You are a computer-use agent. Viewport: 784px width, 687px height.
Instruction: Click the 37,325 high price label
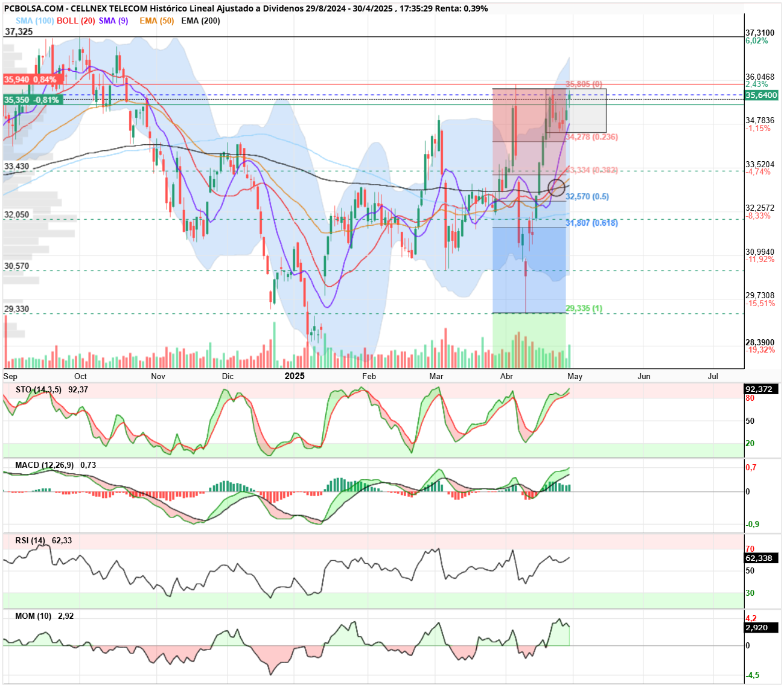coord(19,31)
